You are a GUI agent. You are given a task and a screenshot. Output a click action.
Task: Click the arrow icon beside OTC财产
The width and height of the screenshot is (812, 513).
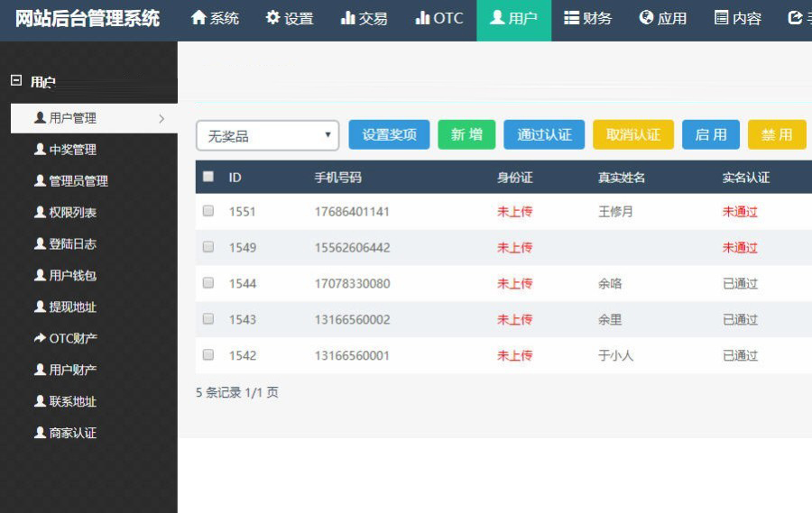click(40, 338)
